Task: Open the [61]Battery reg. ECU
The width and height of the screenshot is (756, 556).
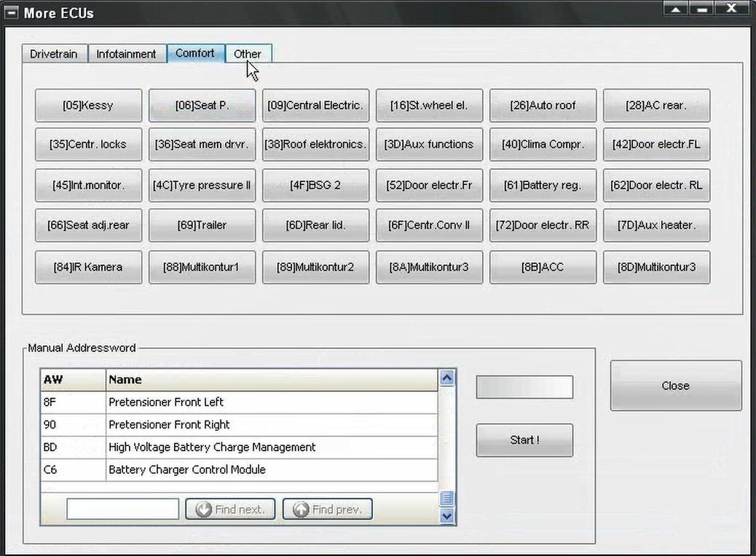Action: 543,185
